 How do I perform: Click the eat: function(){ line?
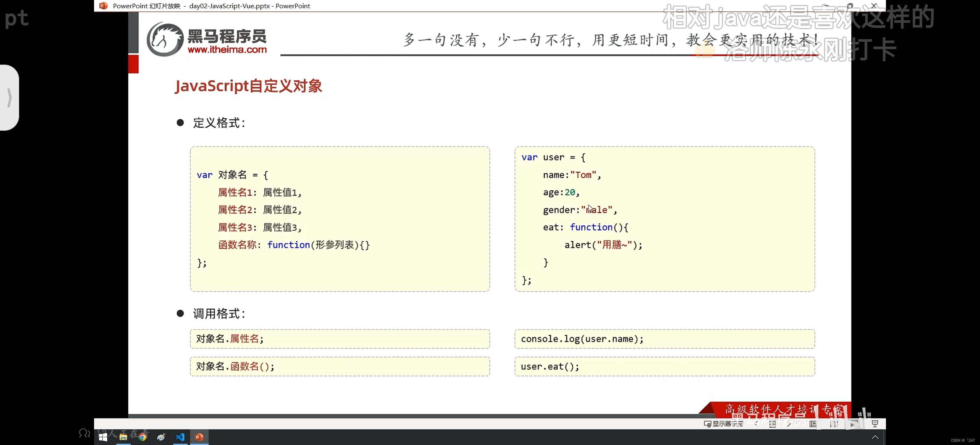pyautogui.click(x=586, y=227)
